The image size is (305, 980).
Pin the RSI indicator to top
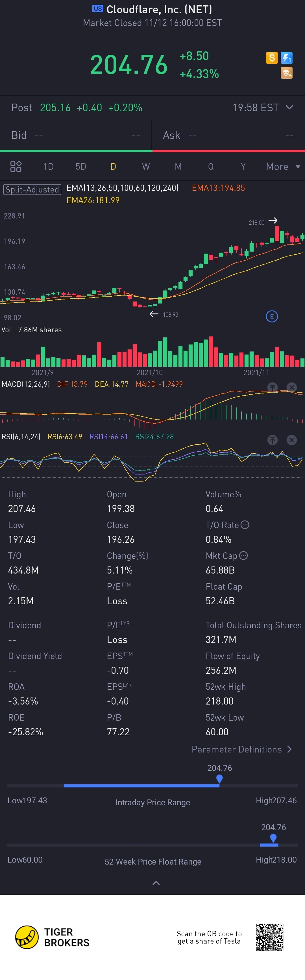coord(272,440)
